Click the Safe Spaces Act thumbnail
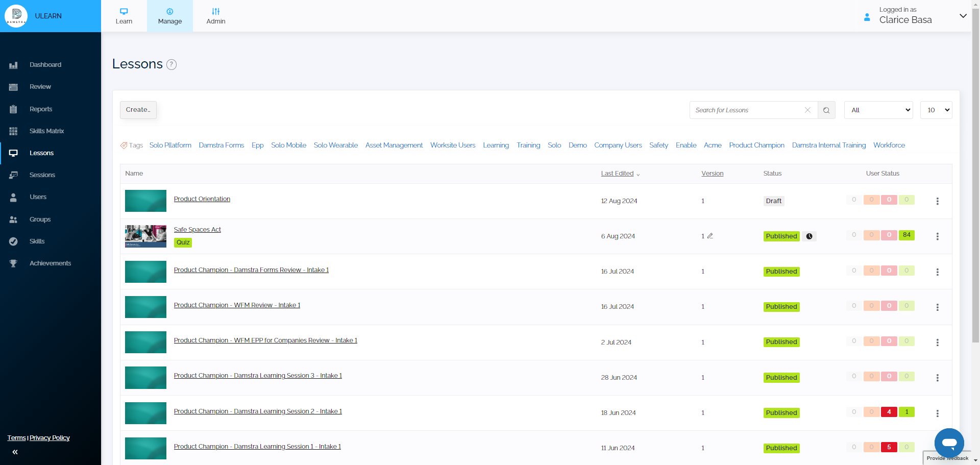Image resolution: width=980 pixels, height=465 pixels. pos(145,236)
